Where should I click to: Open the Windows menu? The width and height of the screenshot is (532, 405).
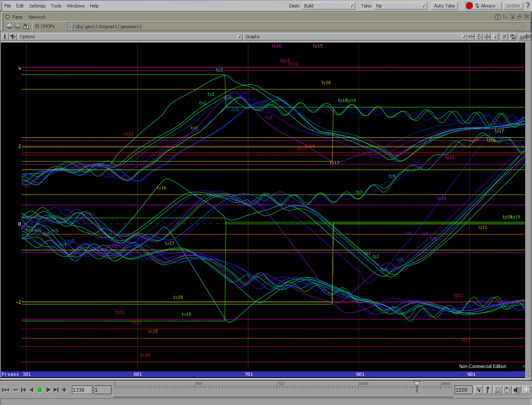[x=76, y=6]
